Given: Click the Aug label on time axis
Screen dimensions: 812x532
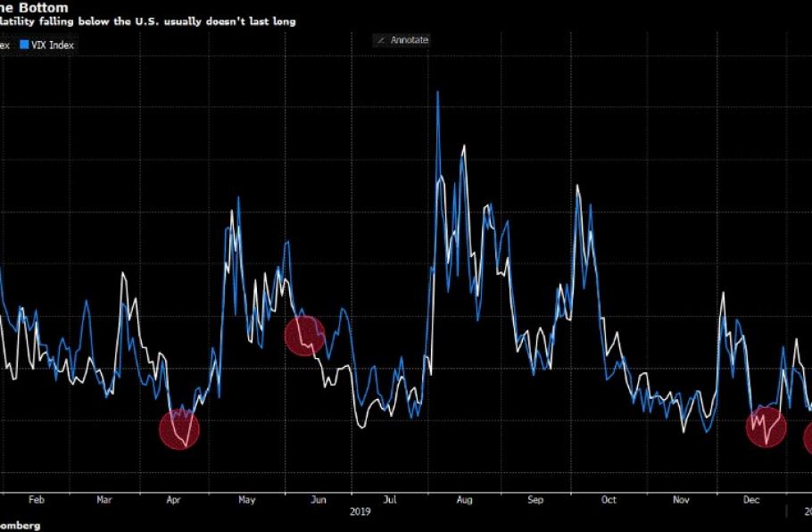Looking at the screenshot, I should pos(464,501).
